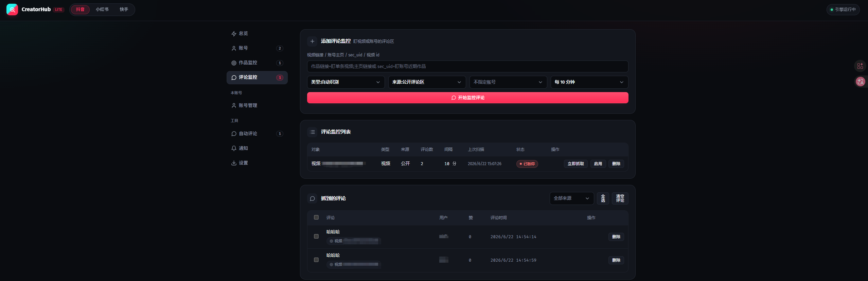
Task: Click the first 哈哈哈 comment text
Action: (333, 232)
